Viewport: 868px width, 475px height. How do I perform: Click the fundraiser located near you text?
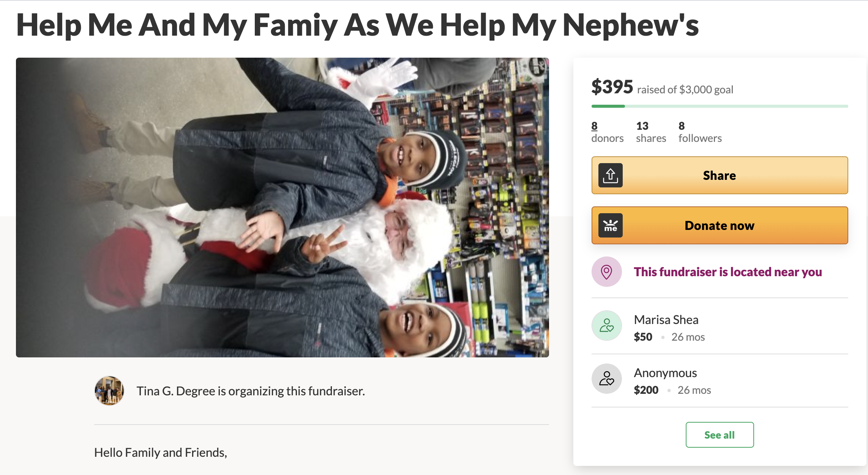click(728, 272)
